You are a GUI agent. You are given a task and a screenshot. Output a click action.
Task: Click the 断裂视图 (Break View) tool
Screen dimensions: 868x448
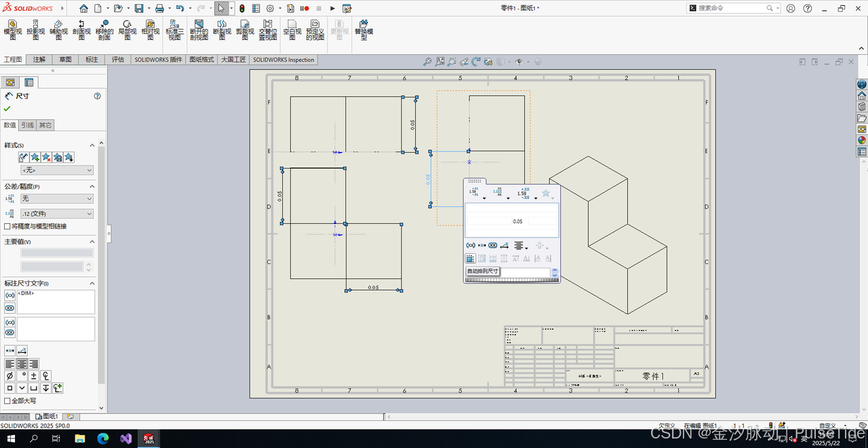click(222, 30)
